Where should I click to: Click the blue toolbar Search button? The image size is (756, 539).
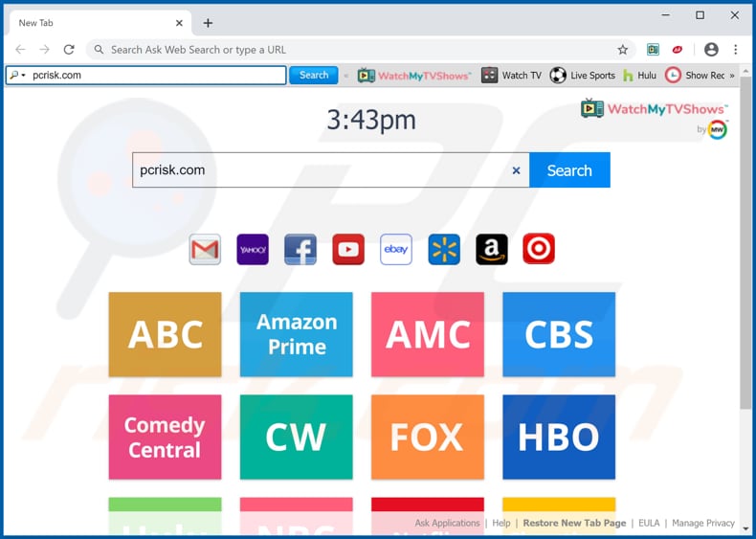tap(313, 76)
